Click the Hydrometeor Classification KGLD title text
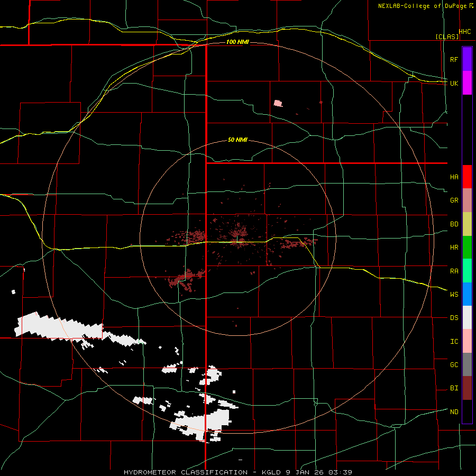The image size is (476, 476). (x=238, y=472)
